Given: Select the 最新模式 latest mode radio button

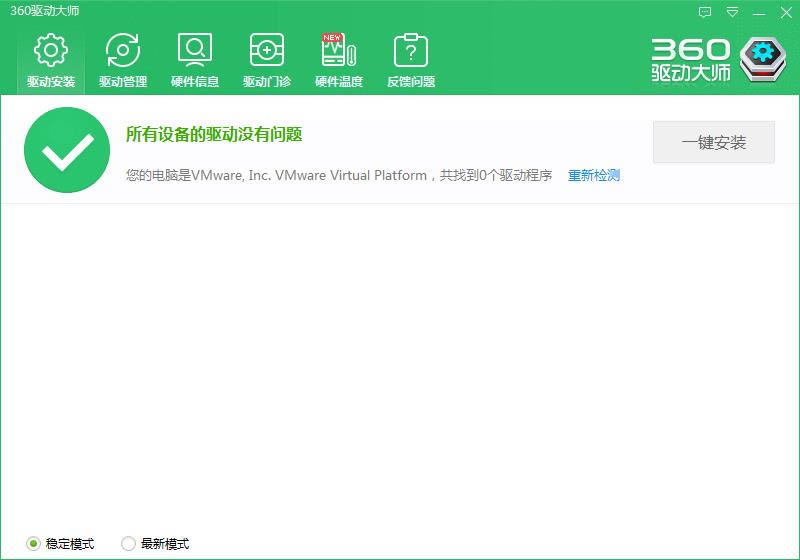Looking at the screenshot, I should [x=128, y=544].
